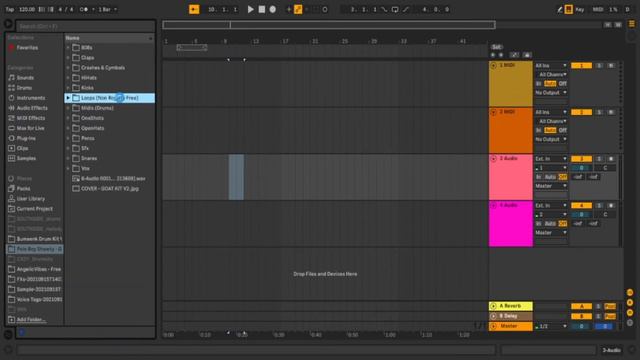Open the Max for Live category

(x=30, y=128)
